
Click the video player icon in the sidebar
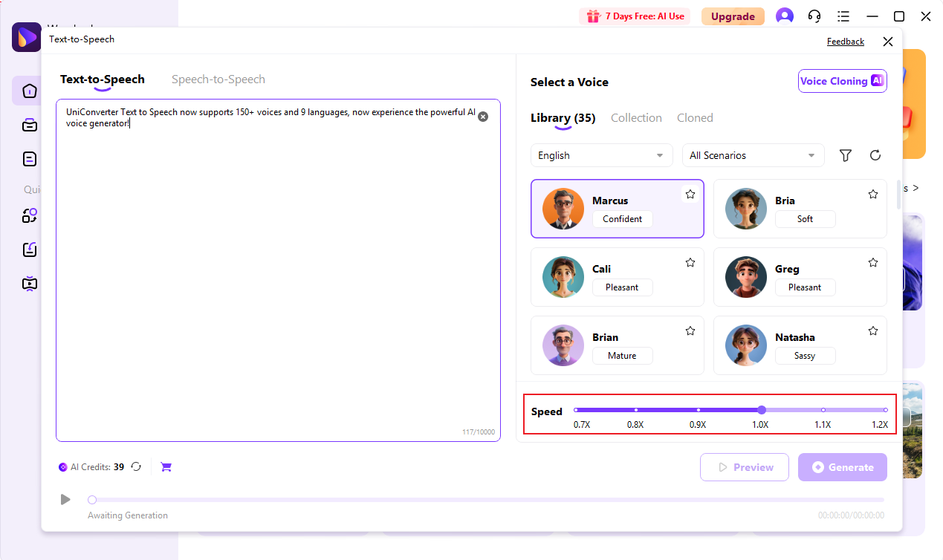click(x=30, y=283)
